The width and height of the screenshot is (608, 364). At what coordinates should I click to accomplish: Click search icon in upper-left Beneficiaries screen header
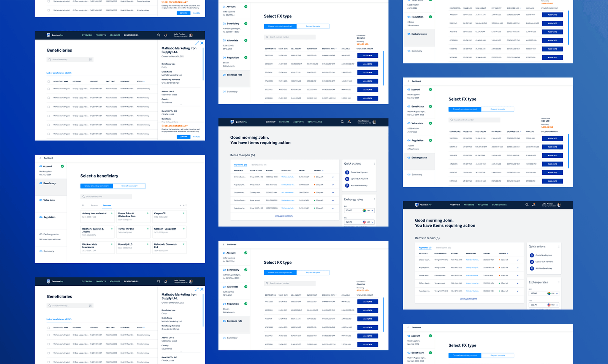pos(159,35)
